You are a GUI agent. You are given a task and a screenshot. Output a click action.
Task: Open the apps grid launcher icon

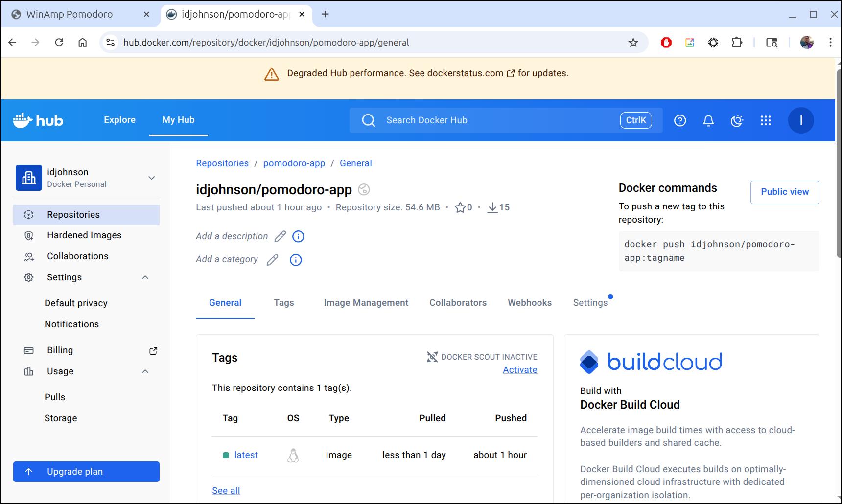coord(766,120)
